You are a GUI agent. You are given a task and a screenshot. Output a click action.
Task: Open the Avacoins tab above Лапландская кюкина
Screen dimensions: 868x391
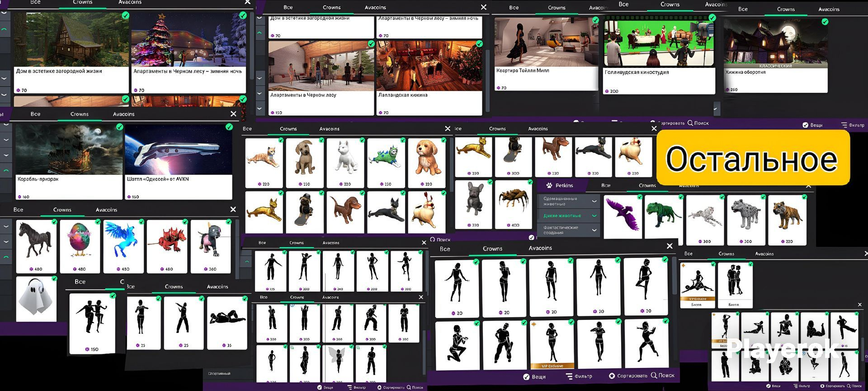[x=375, y=7]
